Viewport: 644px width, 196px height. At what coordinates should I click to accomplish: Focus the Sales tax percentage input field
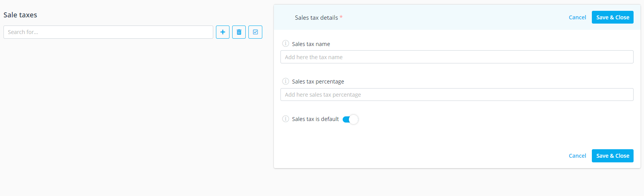coord(457,95)
